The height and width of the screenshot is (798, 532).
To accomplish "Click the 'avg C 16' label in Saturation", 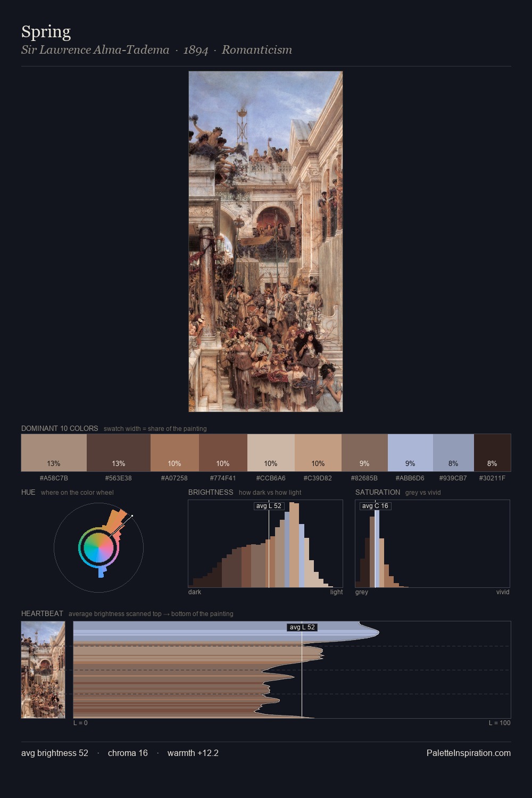I will pos(375,506).
